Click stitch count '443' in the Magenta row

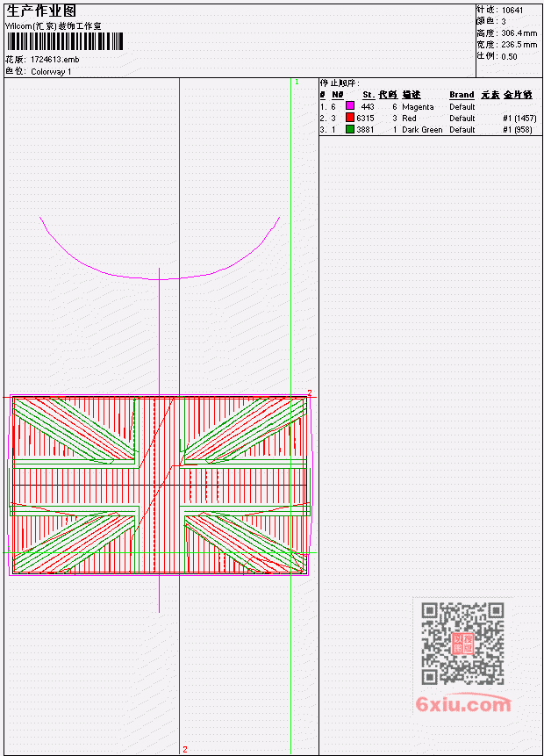coord(368,106)
